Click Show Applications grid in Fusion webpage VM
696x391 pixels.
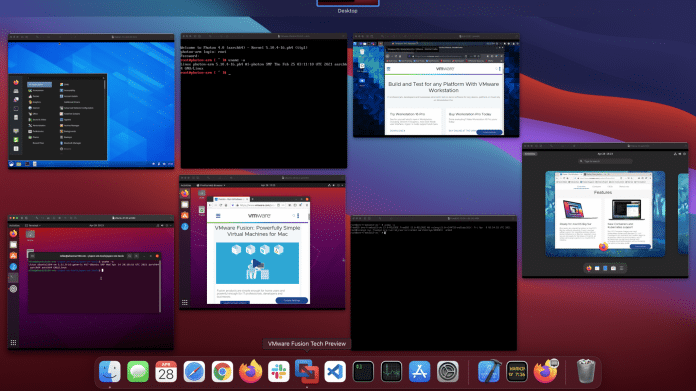[x=185, y=303]
